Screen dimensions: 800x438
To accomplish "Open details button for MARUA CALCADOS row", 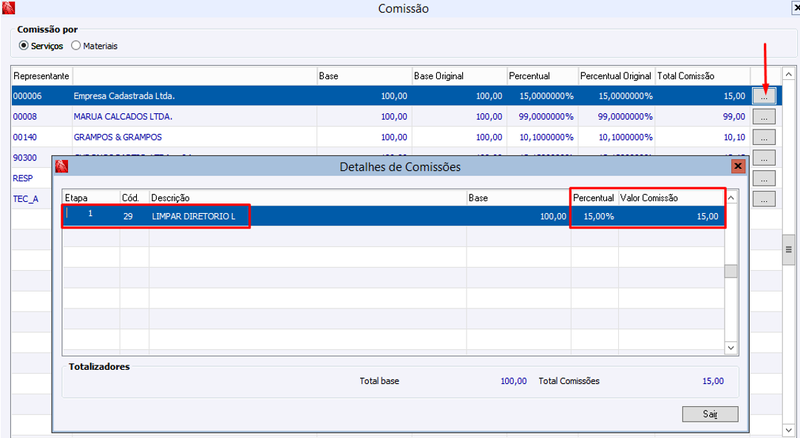I will click(x=764, y=116).
